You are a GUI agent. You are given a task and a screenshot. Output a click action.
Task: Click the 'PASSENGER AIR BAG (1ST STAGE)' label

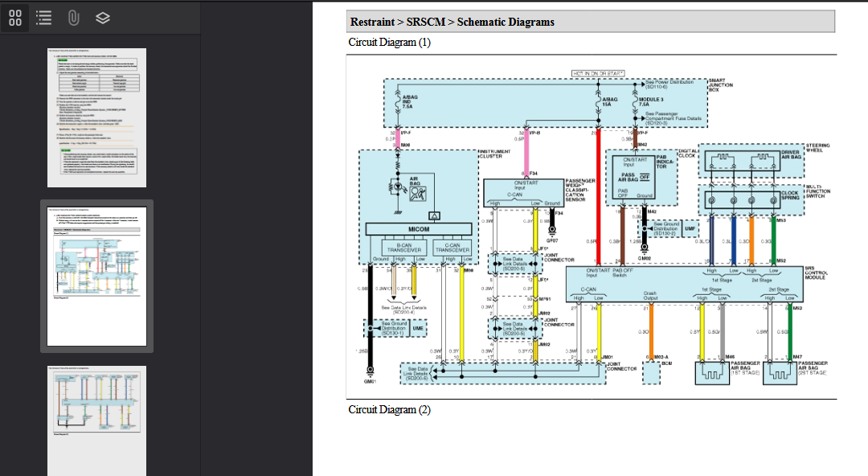click(745, 368)
